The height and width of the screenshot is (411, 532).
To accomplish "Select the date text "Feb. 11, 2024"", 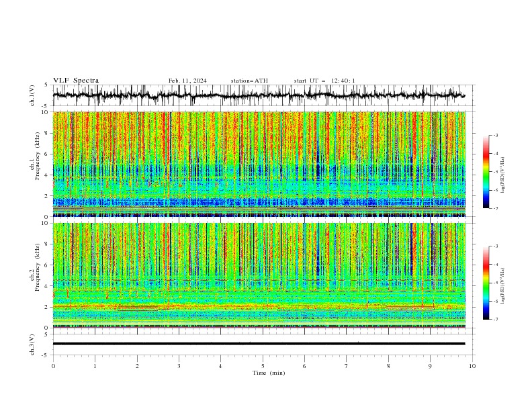I will pos(187,81).
